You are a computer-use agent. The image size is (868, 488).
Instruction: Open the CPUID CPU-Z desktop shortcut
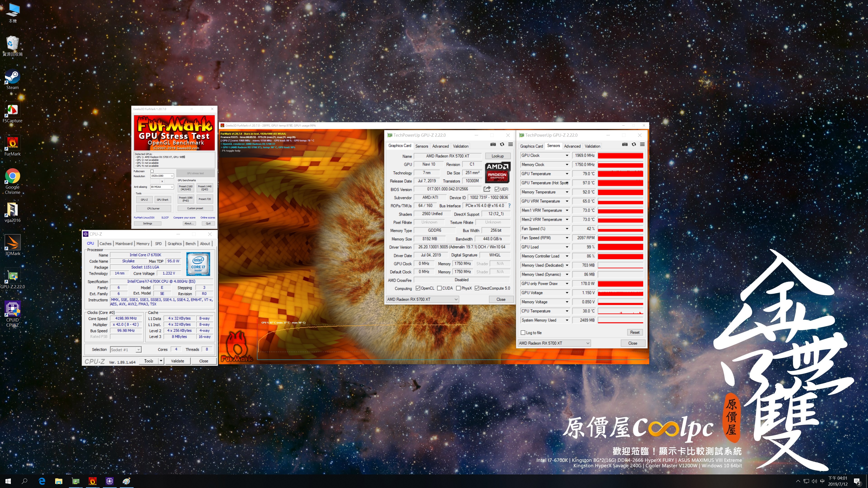(x=12, y=314)
